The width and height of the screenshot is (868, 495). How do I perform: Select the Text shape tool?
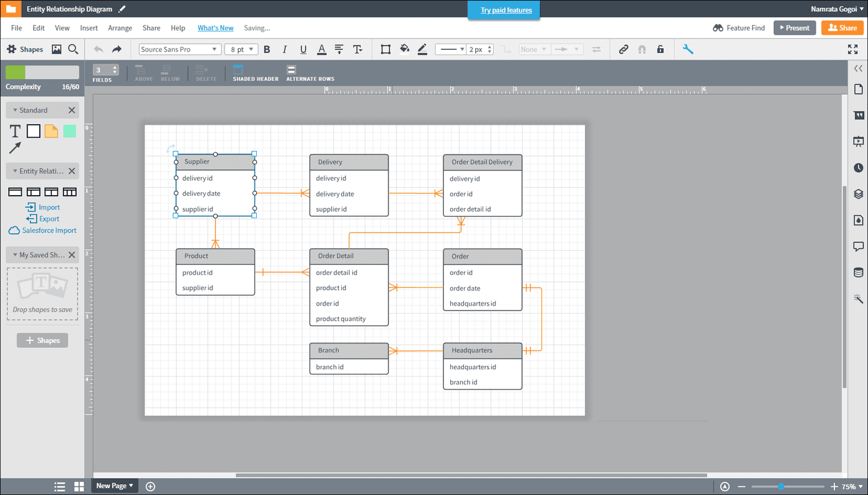15,131
